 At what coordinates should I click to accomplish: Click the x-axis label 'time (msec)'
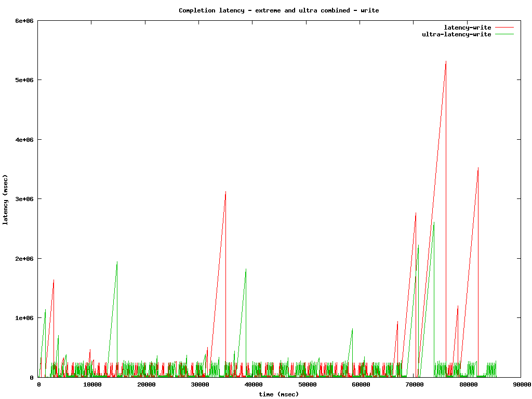(279, 394)
